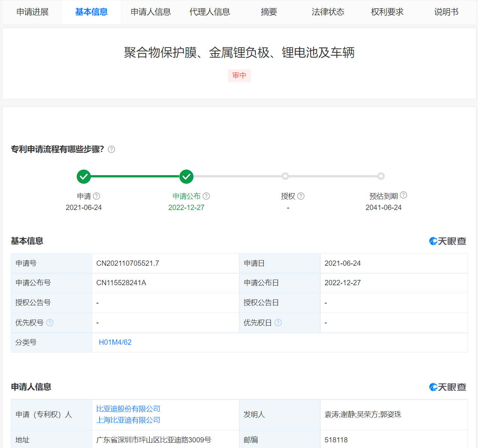Click the 专利申请流程有哪些步骤 heading
The image size is (478, 448).
pos(57,149)
